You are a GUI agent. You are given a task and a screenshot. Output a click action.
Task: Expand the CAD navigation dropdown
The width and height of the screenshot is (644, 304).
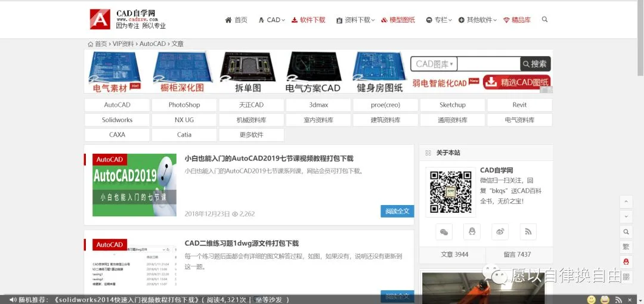(x=271, y=20)
